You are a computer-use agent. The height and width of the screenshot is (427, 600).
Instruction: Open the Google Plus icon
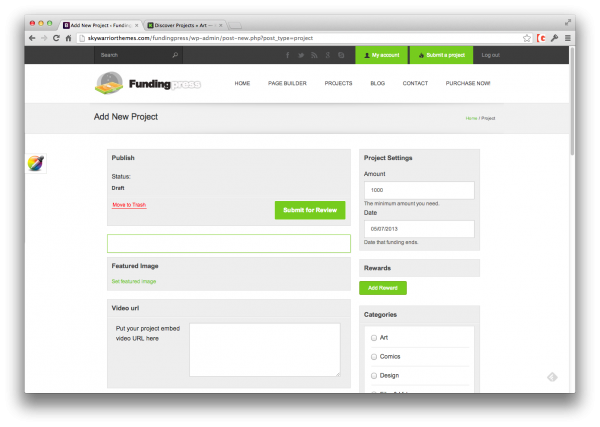pos(328,55)
